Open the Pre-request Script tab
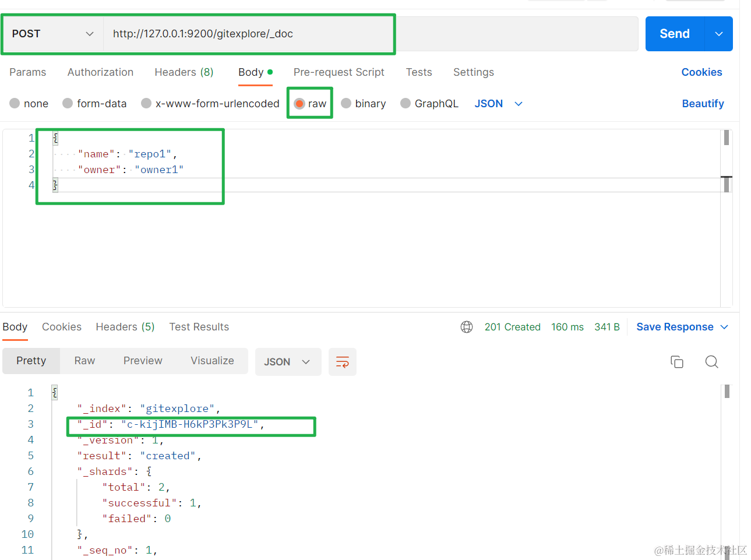 coord(339,72)
